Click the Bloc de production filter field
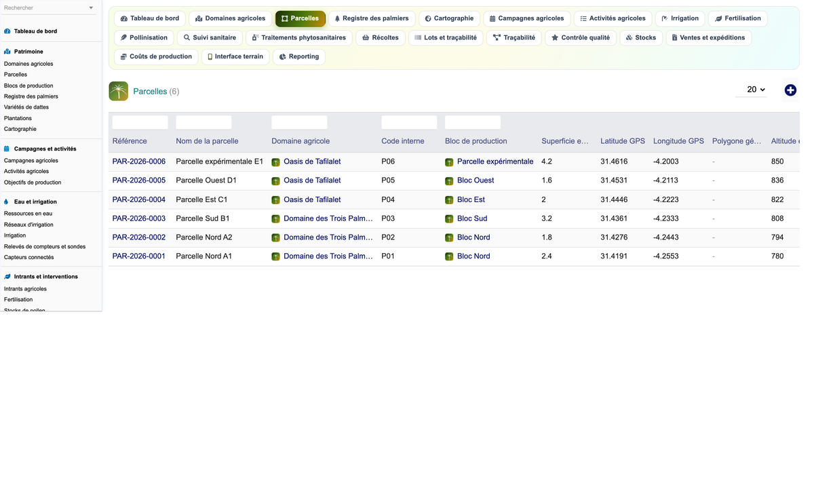 473,122
